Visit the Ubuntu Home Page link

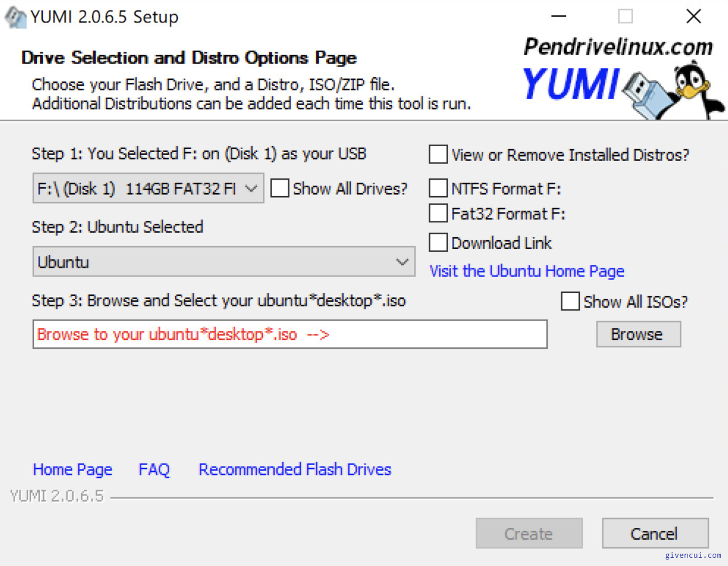coord(527,271)
